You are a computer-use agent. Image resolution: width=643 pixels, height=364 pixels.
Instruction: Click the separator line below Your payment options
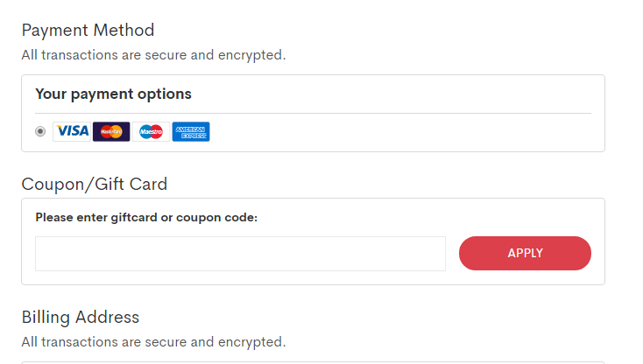pos(314,113)
